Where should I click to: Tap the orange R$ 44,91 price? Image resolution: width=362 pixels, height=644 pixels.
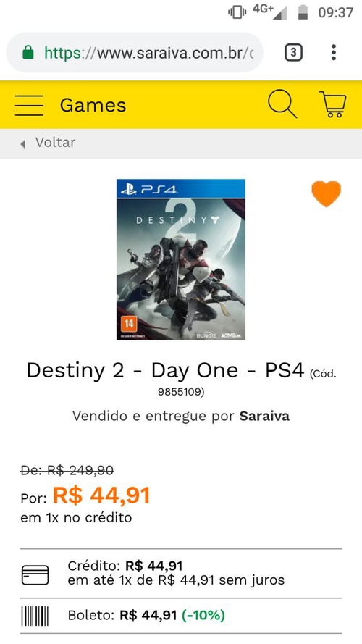tap(101, 495)
